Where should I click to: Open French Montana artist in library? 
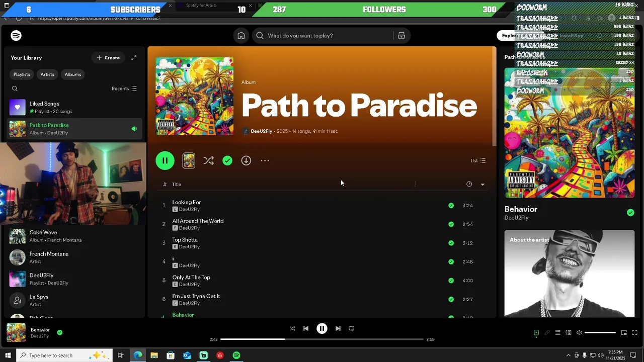pos(75,257)
